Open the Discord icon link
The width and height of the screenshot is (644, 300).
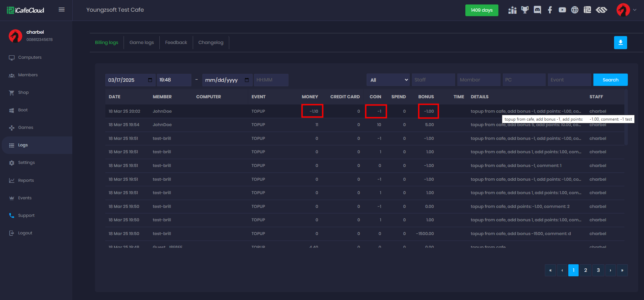537,10
